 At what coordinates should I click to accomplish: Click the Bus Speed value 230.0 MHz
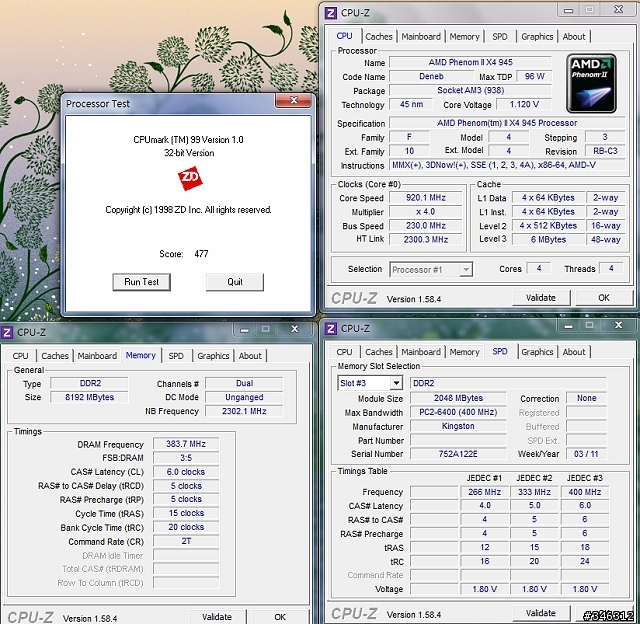(426, 226)
